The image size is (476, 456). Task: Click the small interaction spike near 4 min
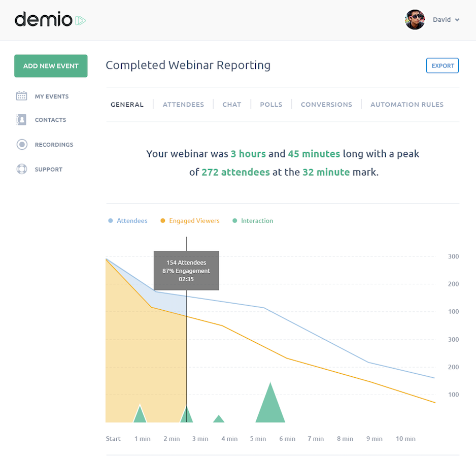tap(219, 419)
